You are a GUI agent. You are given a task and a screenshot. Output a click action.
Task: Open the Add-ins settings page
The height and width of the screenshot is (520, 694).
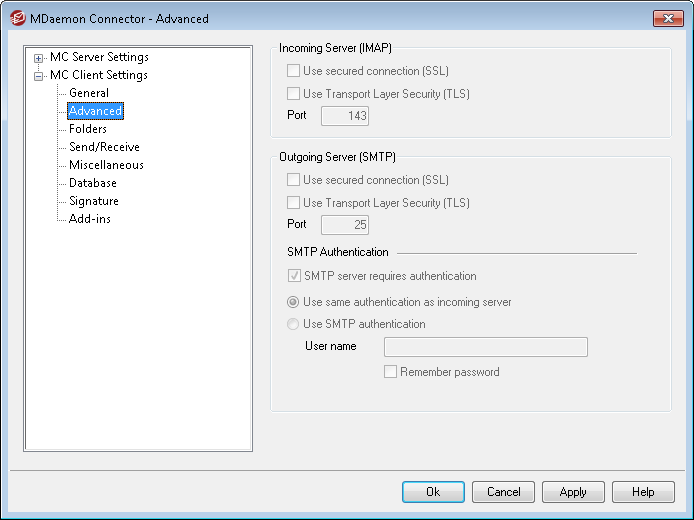(x=90, y=219)
